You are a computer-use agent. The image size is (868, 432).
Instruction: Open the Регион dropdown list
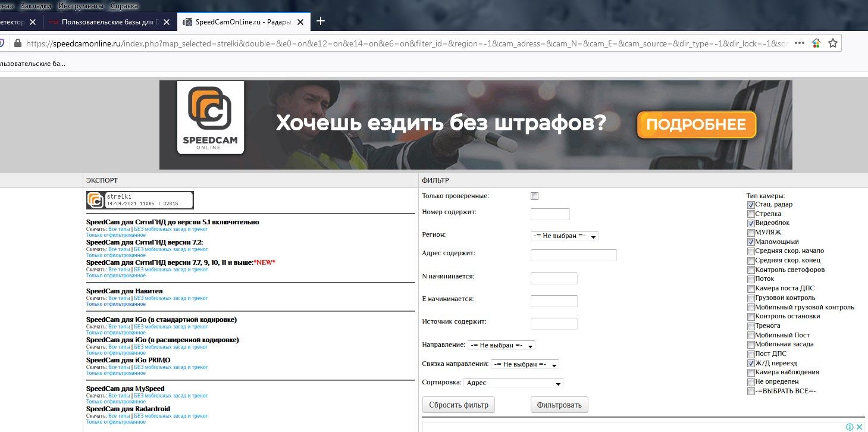[x=564, y=236]
